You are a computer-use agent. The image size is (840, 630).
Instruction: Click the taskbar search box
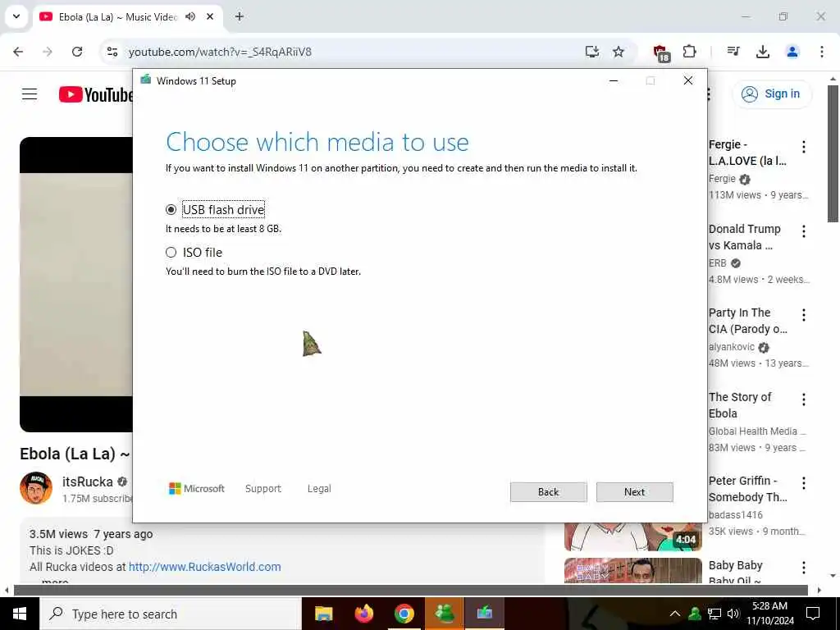[x=171, y=614]
